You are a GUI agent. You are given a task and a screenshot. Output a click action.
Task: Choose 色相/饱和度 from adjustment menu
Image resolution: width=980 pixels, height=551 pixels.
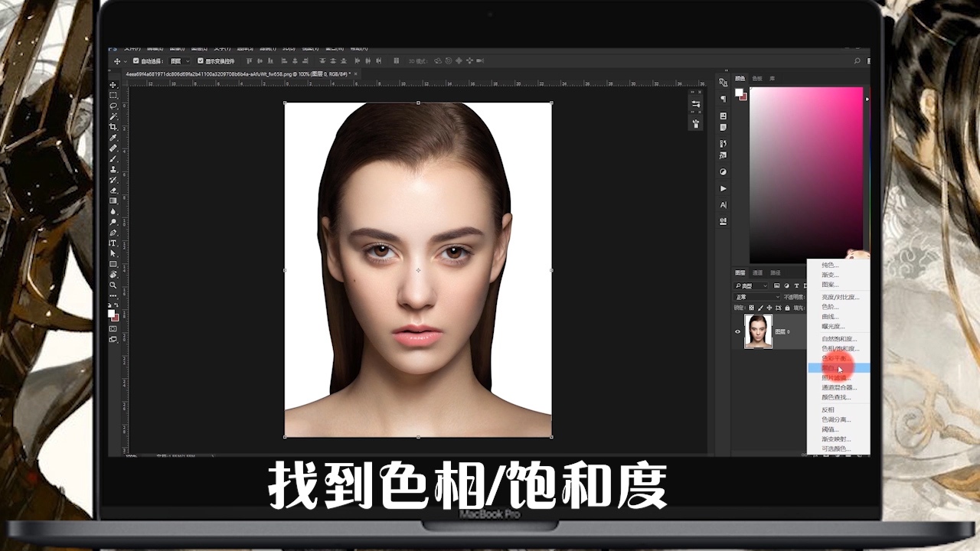(x=839, y=348)
